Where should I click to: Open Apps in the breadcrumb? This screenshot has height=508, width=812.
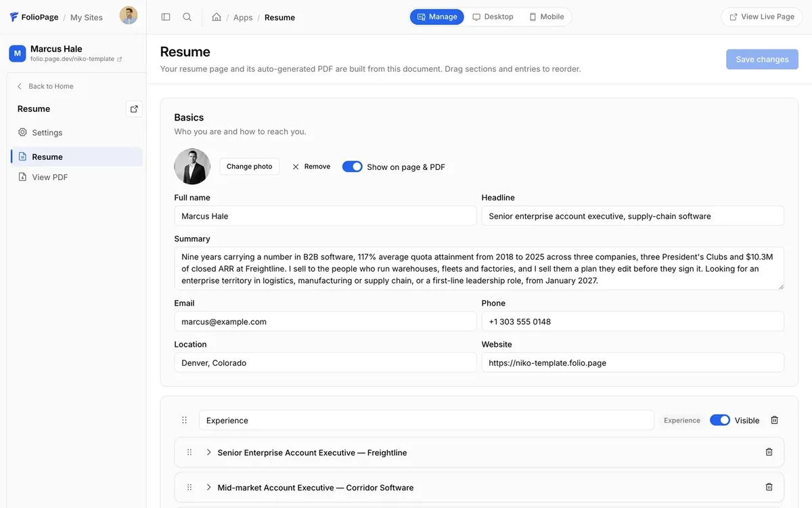243,18
